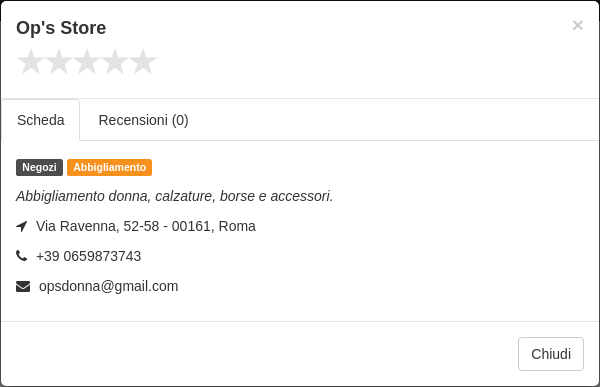Rate five stars using last star
The image size is (600, 387).
click(143, 62)
